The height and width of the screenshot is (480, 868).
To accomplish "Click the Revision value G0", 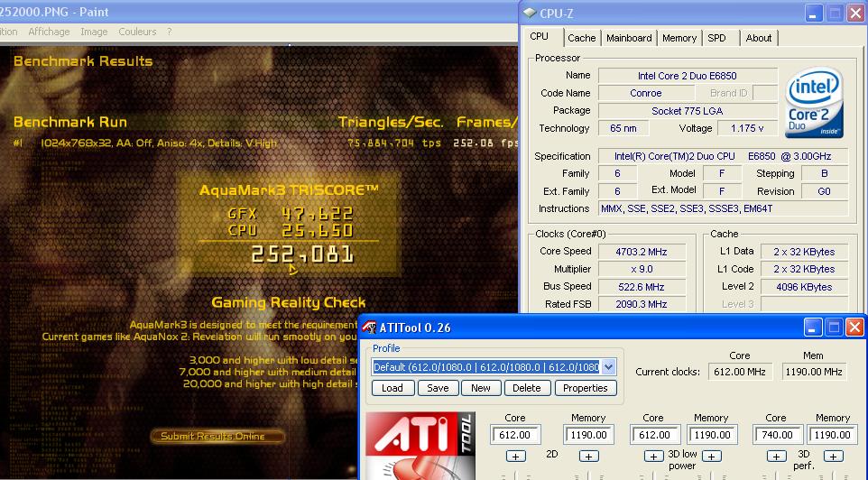I will point(825,191).
